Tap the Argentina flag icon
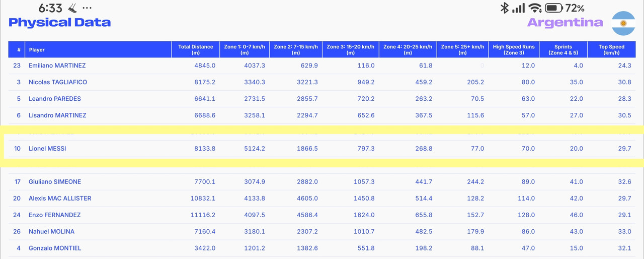This screenshot has width=644, height=259. (623, 23)
